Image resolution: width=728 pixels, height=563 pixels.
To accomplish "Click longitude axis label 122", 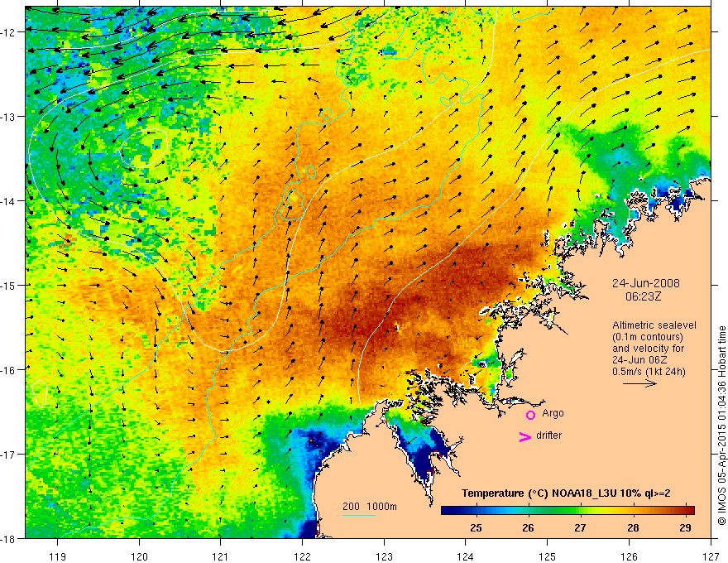I will pos(302,556).
